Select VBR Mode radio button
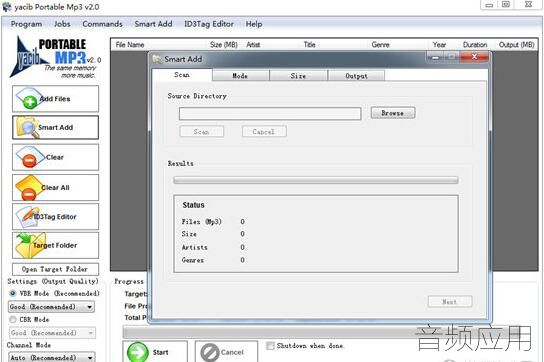Screen dimensions: 544x362 tap(12, 293)
